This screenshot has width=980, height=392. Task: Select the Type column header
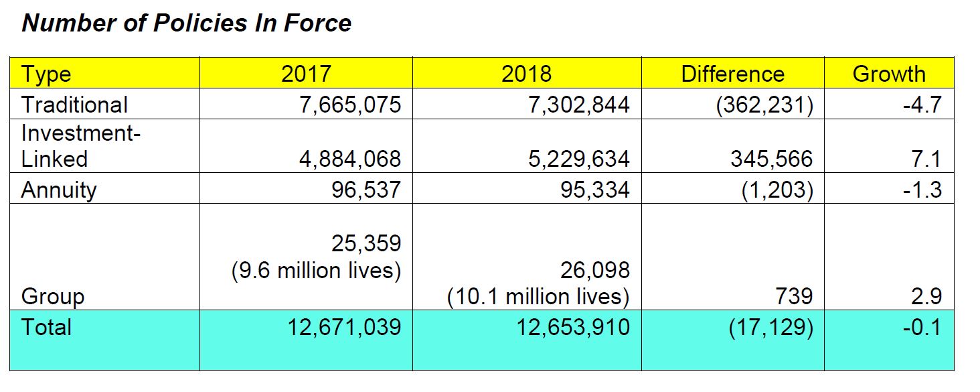(x=46, y=74)
